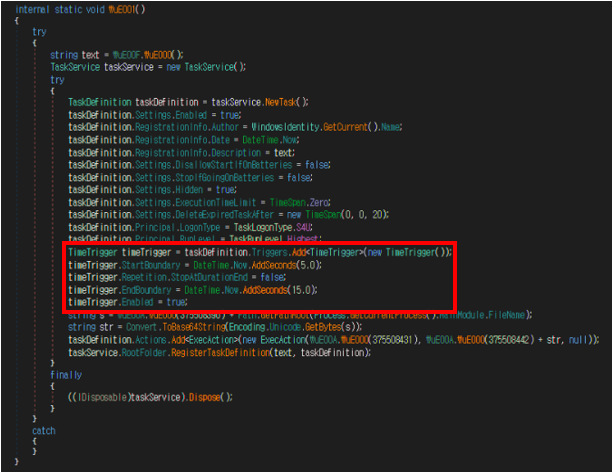Click 'RegistrationInfo.Date = DateTime.Now' line
Image resolution: width=612 pixels, height=472 pixels.
tap(184, 140)
